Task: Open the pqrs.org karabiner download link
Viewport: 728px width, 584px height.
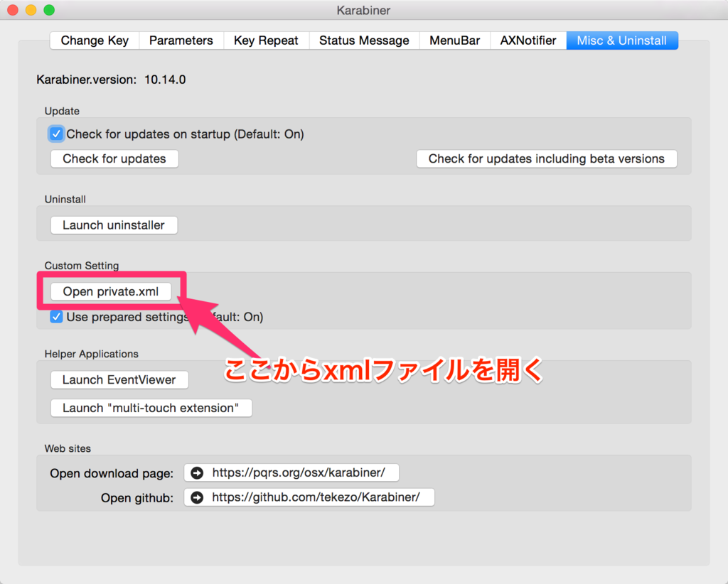Action: [x=291, y=472]
